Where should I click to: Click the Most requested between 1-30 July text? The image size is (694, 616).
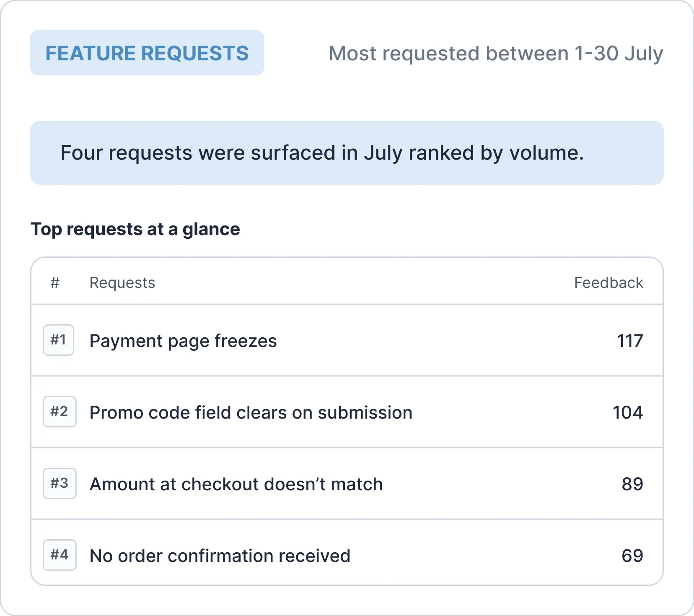point(496,54)
